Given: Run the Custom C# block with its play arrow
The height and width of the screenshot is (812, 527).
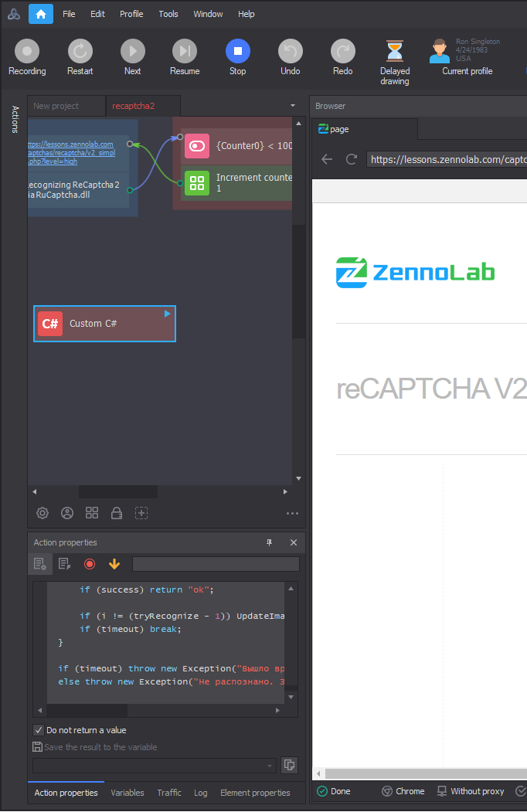Looking at the screenshot, I should click(x=168, y=314).
